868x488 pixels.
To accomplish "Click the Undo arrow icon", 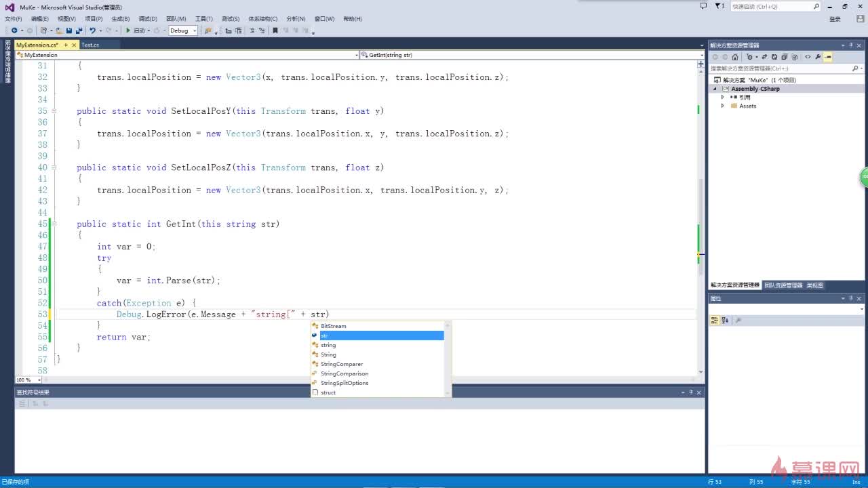I will point(92,30).
